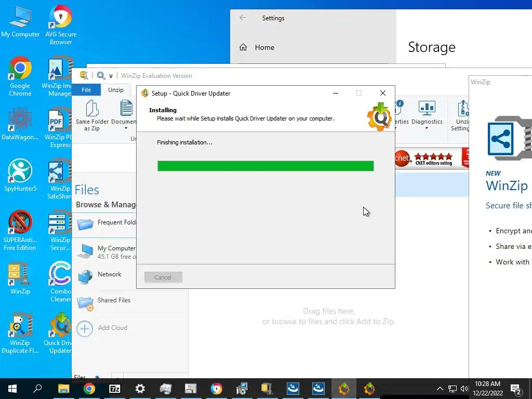Open AVG Secure Browser taskbar icon
Screen dimensions: 532x399
(217, 389)
